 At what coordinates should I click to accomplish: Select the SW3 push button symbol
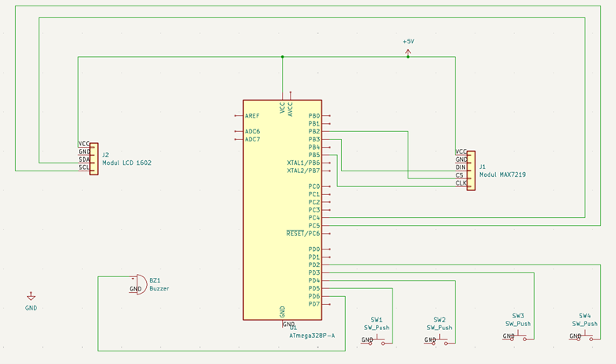click(518, 336)
